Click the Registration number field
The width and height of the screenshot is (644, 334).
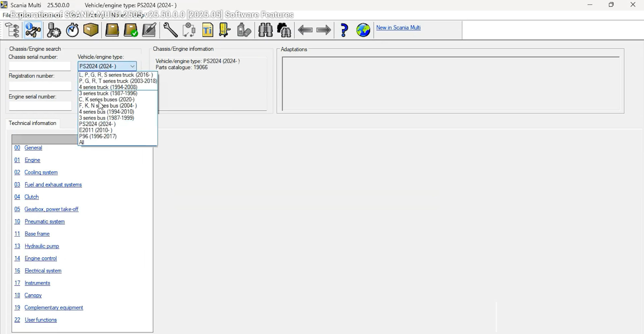40,86
